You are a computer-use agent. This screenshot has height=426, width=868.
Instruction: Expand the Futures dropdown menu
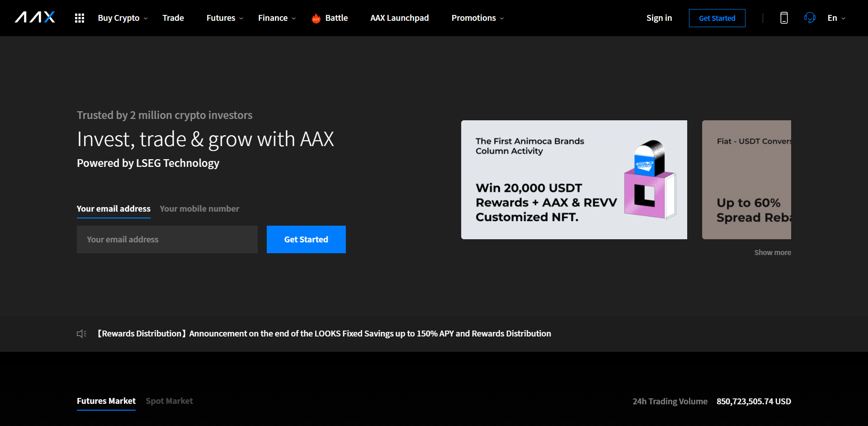click(x=225, y=18)
